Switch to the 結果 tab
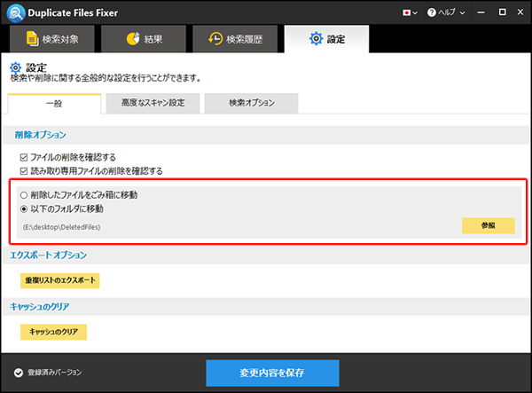This screenshot has width=532, height=393. pyautogui.click(x=144, y=39)
